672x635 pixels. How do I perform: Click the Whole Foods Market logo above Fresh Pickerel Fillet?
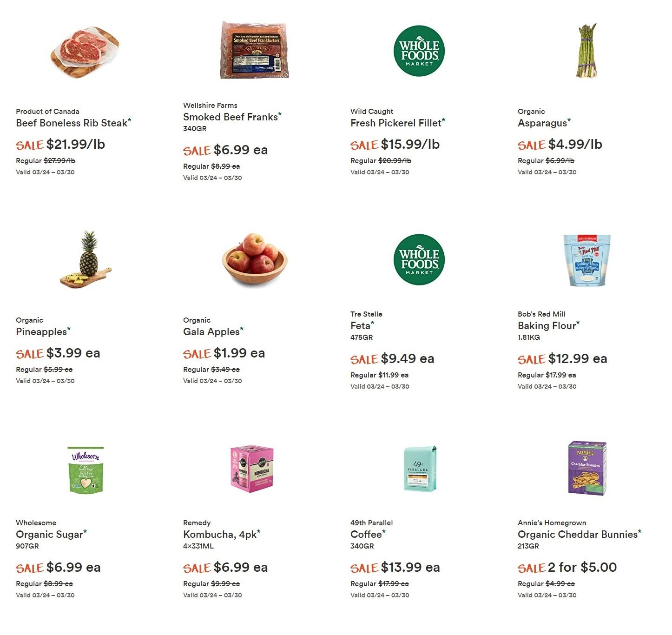point(419,51)
